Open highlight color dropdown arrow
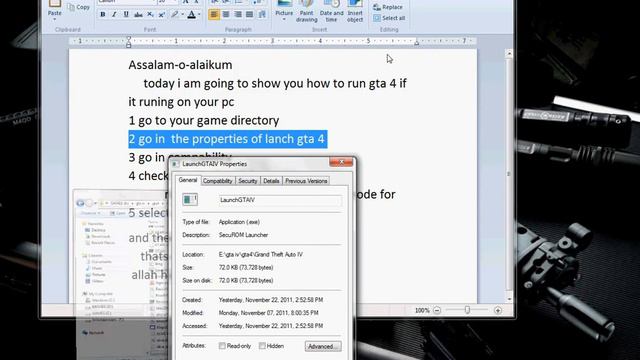Screen dimensions: 640x360 pyautogui.click(x=182, y=15)
